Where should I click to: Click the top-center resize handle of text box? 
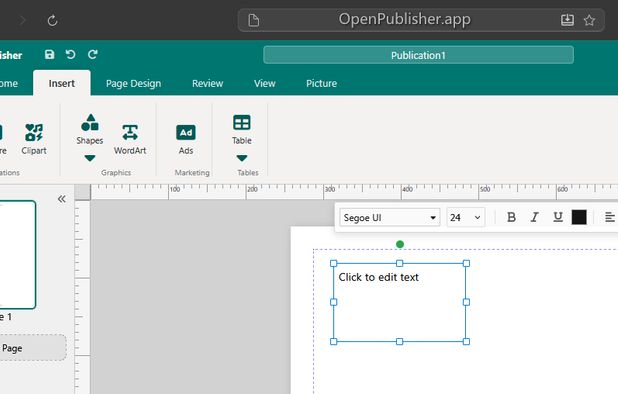point(400,263)
